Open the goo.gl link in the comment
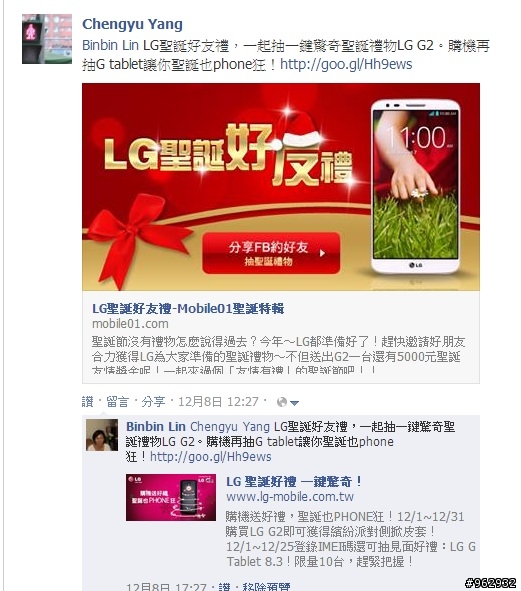The width and height of the screenshot is (521, 591). pyautogui.click(x=211, y=457)
